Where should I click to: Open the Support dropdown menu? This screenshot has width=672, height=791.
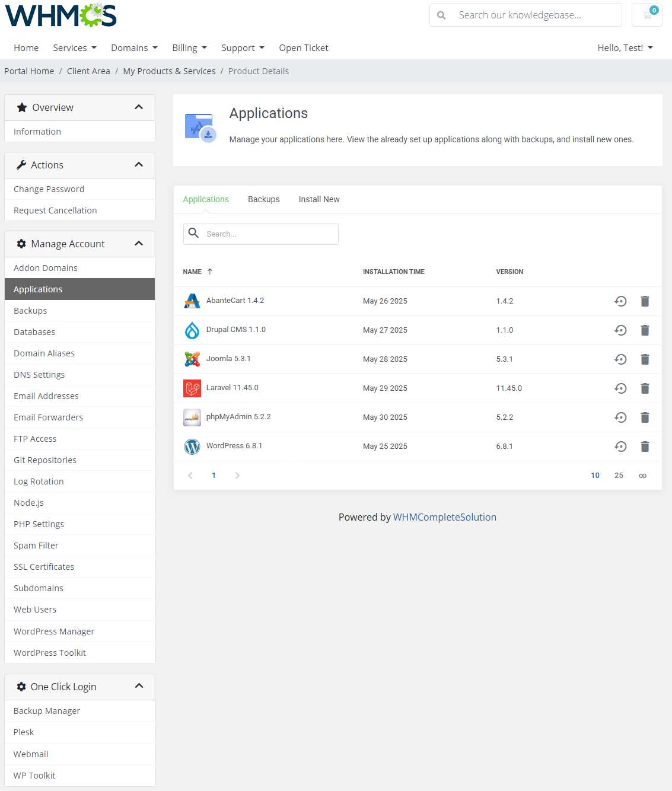243,48
